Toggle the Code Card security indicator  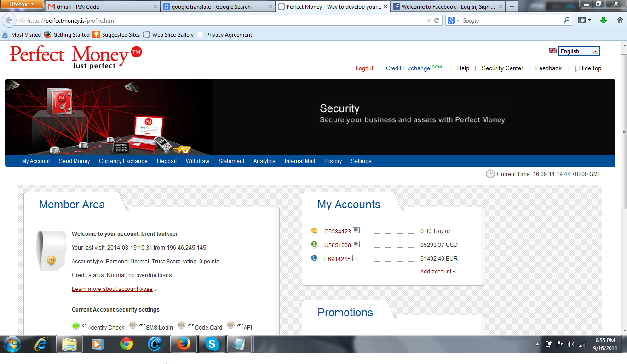[182, 325]
